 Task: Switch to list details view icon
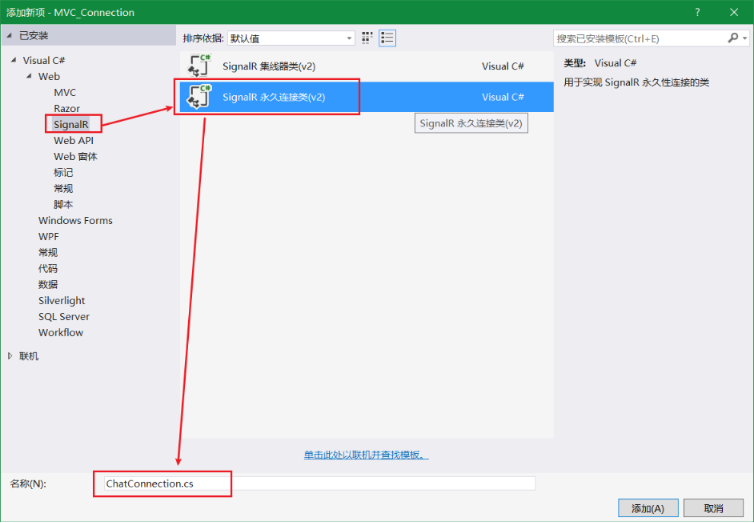click(388, 38)
